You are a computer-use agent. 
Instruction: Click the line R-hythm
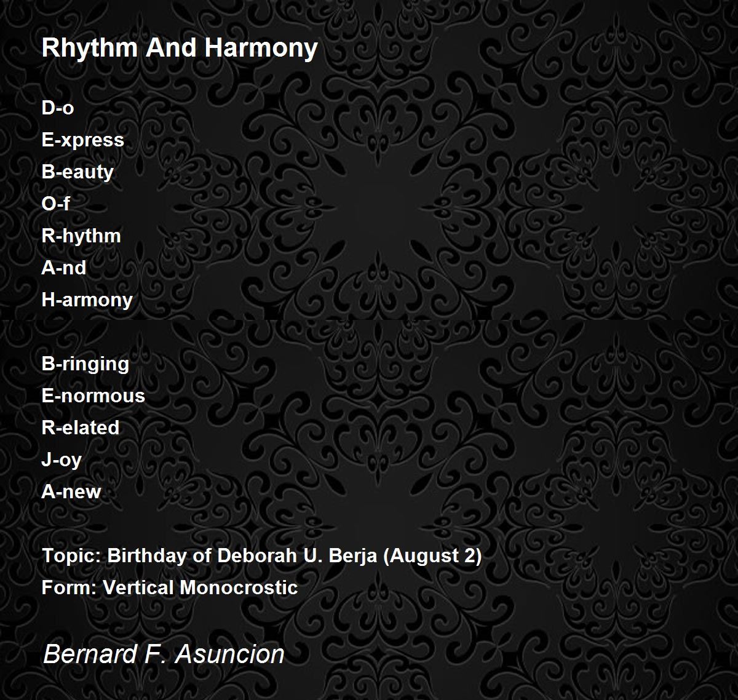(x=81, y=236)
